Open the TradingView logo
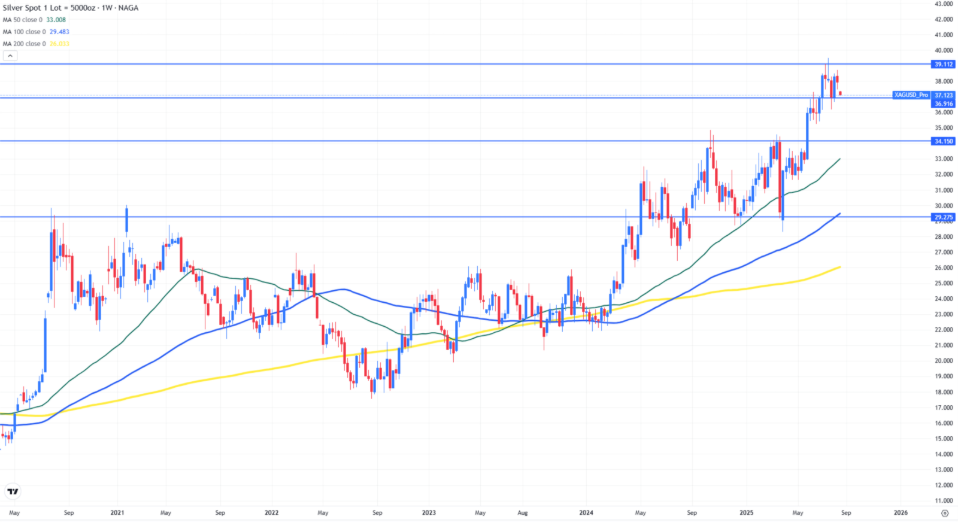This screenshot has width=958, height=522. [12, 491]
